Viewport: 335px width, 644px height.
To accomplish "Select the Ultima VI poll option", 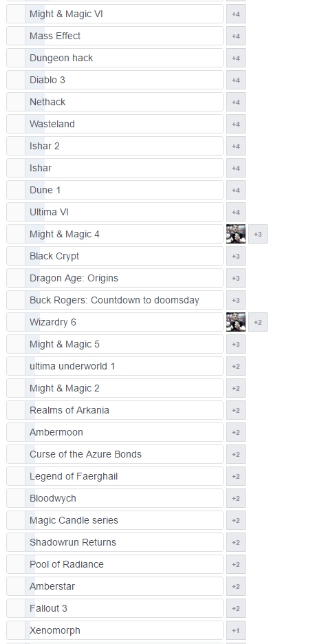I will (115, 212).
